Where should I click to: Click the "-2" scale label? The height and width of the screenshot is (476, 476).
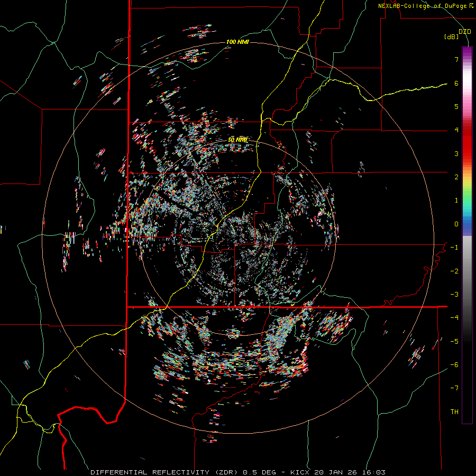454,271
